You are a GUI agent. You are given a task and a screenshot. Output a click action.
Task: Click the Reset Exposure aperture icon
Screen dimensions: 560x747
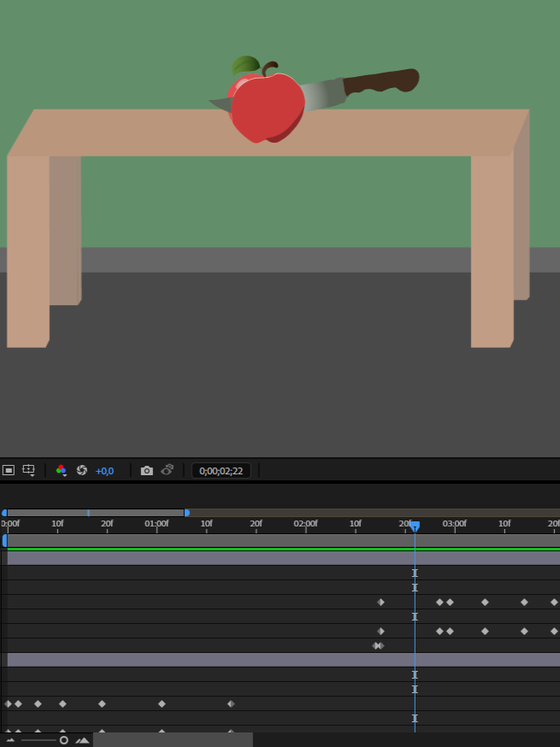click(x=82, y=470)
